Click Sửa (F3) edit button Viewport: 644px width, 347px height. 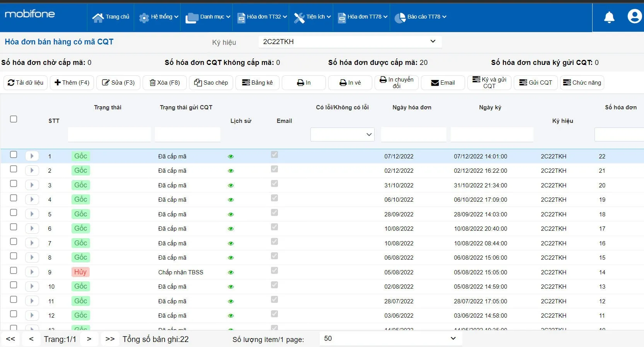[118, 83]
